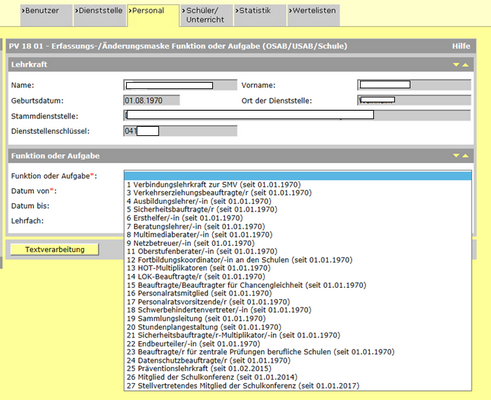Go to the Dienststelle tab
This screenshot has width=491, height=400.
click(x=100, y=15)
